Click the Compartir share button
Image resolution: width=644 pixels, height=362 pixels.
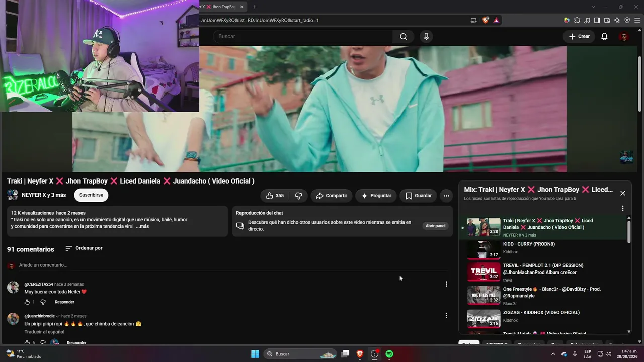[332, 196]
